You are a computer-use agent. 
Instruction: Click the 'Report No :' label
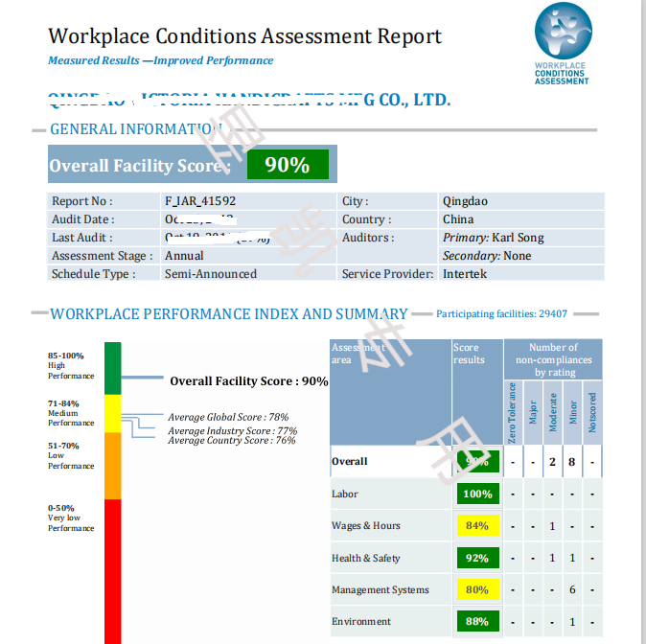[x=82, y=201]
